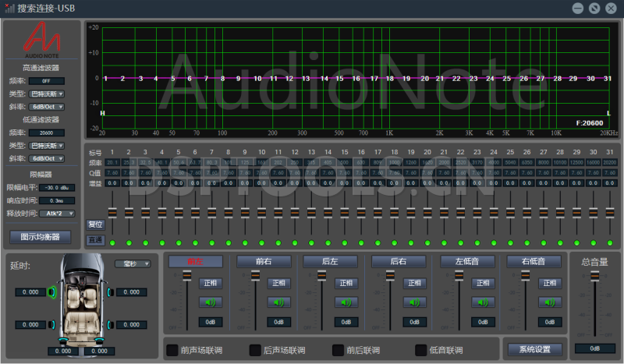Image resolution: width=624 pixels, height=364 pixels.
Task: Click high-pass filter 频率 OFF field
Action: (x=47, y=81)
